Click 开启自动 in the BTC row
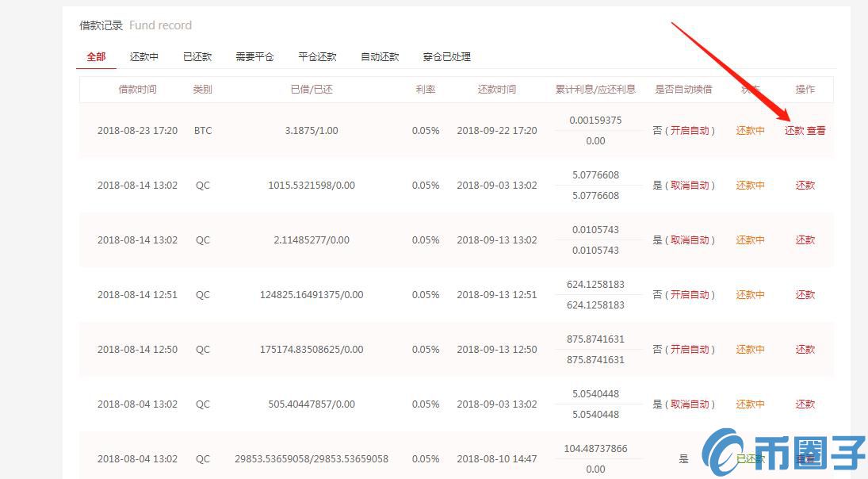 pos(690,131)
